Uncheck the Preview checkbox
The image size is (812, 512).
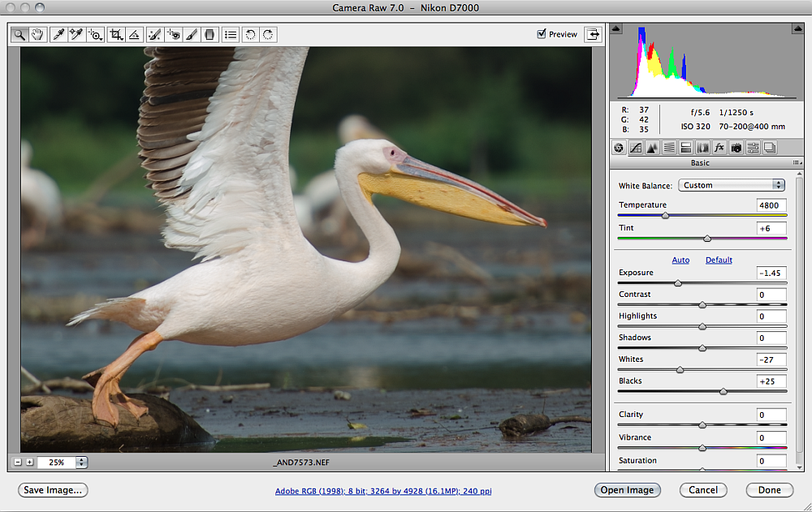tap(542, 34)
